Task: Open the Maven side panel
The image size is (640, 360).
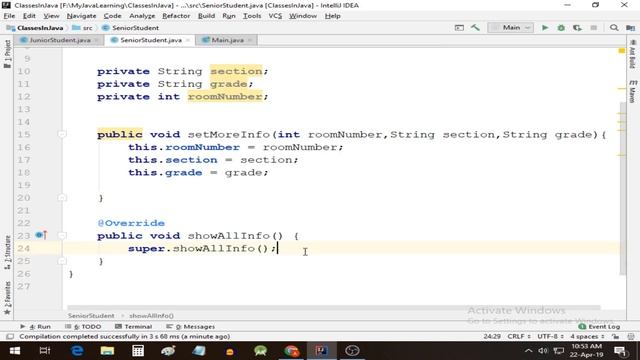Action: tap(632, 91)
